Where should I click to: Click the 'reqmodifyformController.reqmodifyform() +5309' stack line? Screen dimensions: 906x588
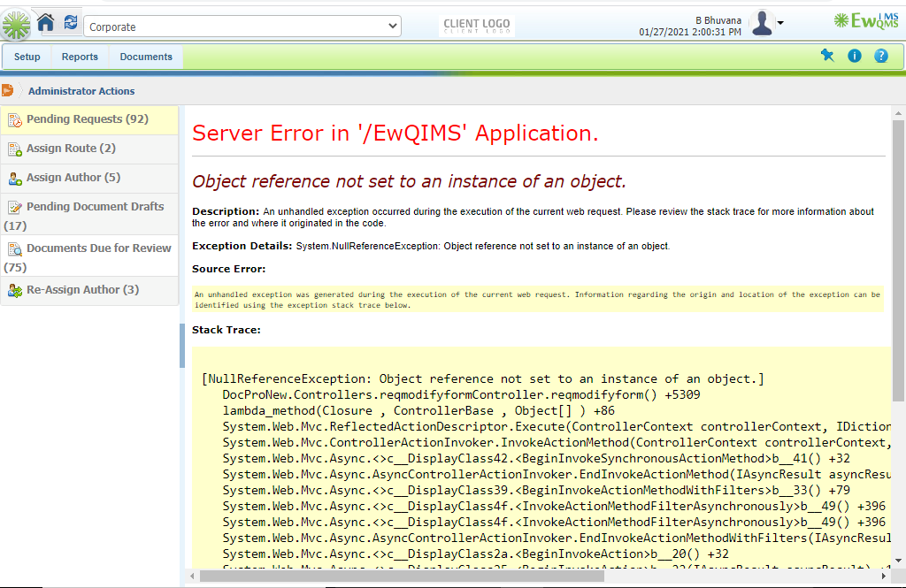461,395
